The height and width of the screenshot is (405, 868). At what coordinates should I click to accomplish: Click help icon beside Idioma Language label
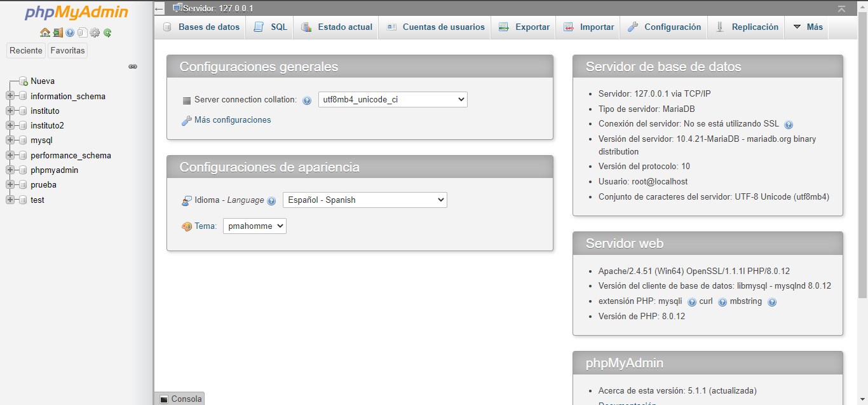pos(271,201)
